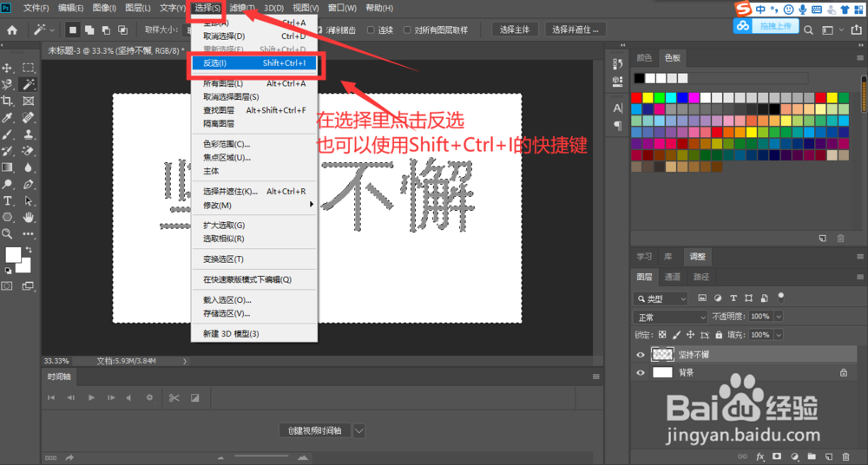
Task: Create a new group folder in Layers panel
Action: [812, 456]
